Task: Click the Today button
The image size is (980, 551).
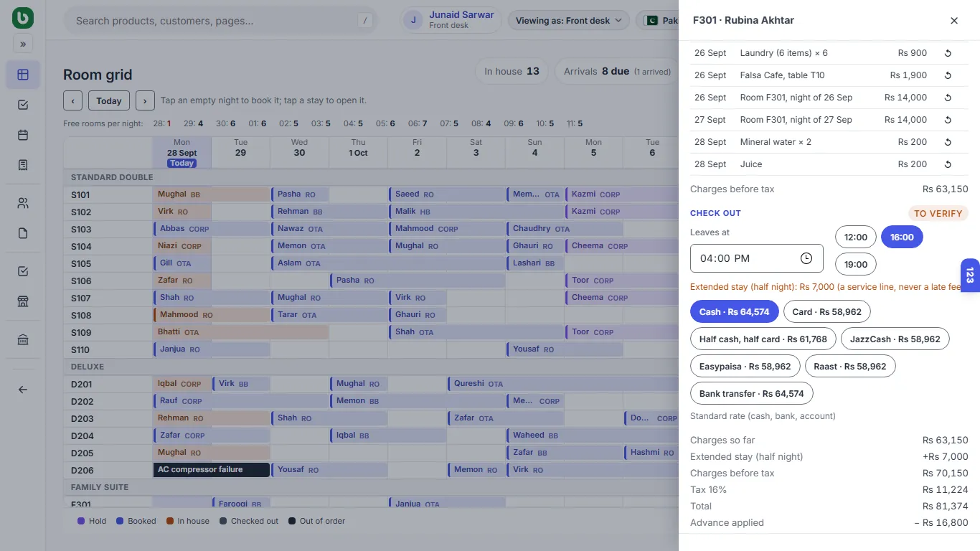Action: (109, 100)
